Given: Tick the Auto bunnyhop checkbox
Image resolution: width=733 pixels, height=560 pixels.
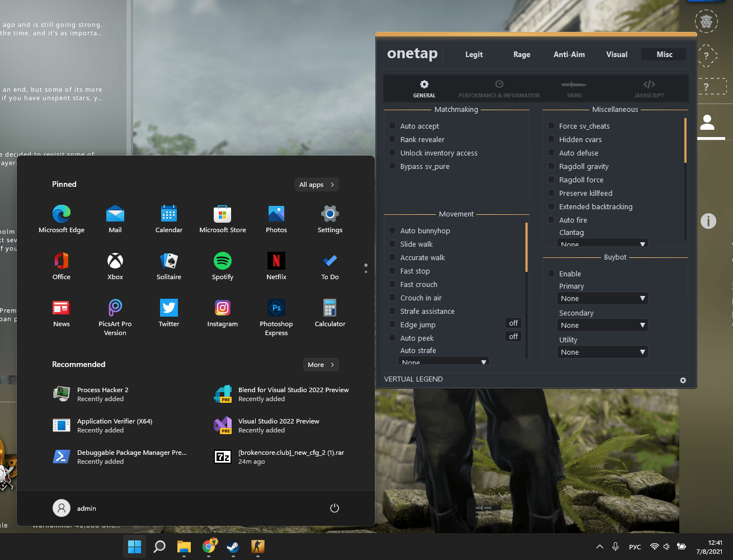Looking at the screenshot, I should pos(393,230).
